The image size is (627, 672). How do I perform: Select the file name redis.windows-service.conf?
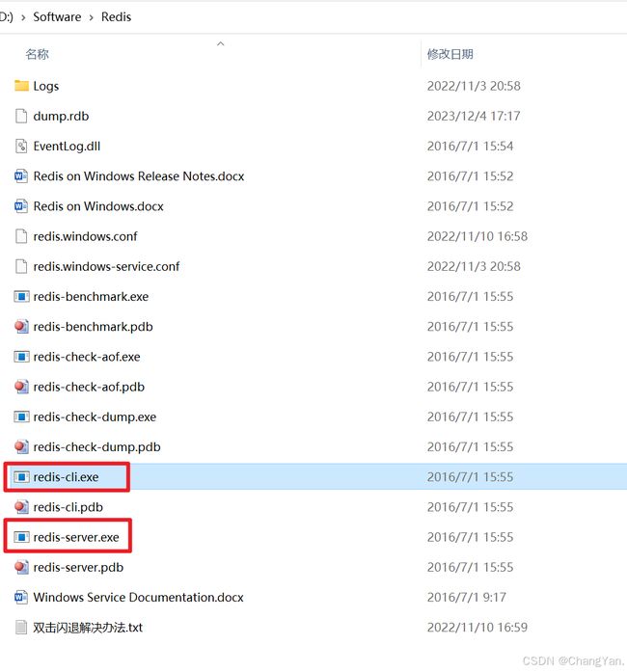(106, 266)
